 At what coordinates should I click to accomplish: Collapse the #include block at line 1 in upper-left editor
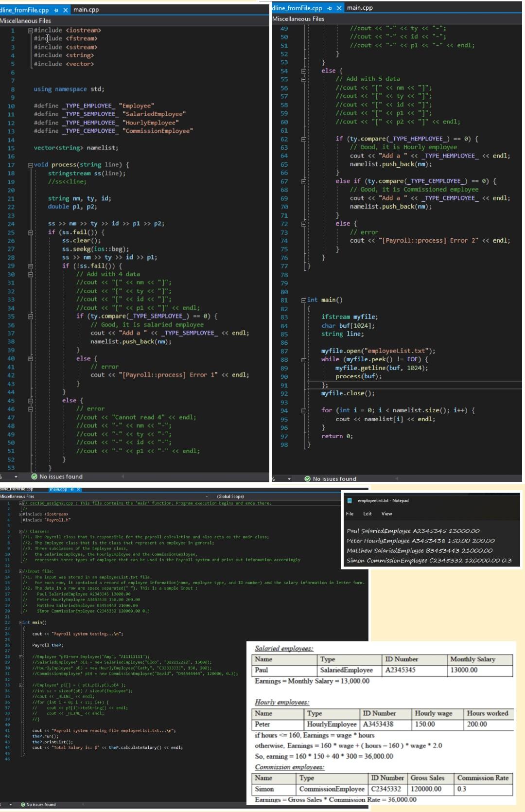pyautogui.click(x=30, y=30)
